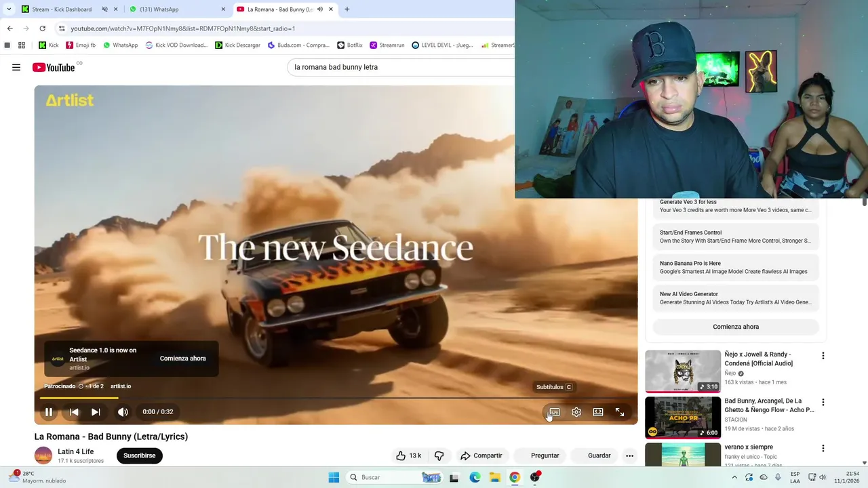Open the 'Nano Banana Pro is Here' ad
This screenshot has height=488, width=868.
tap(736, 268)
